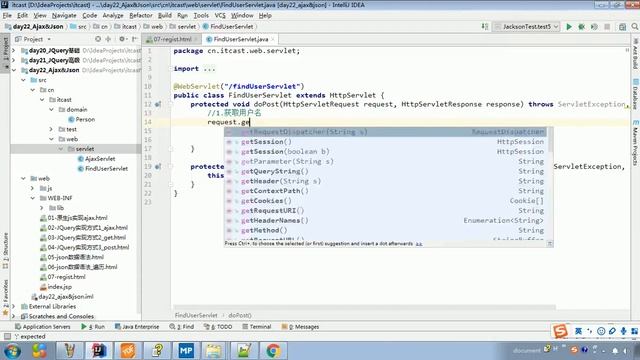
Task: Select getSession() completion suggestion
Action: [385, 142]
